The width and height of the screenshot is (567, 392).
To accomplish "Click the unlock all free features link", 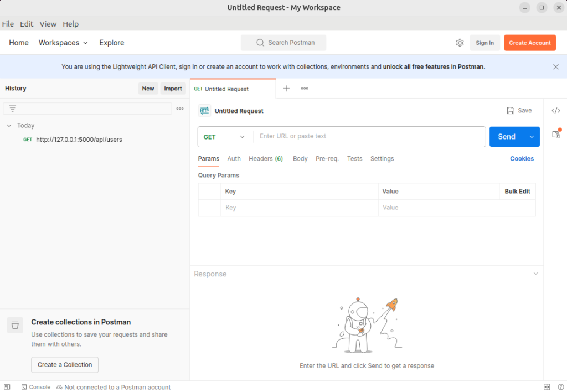I will 434,67.
